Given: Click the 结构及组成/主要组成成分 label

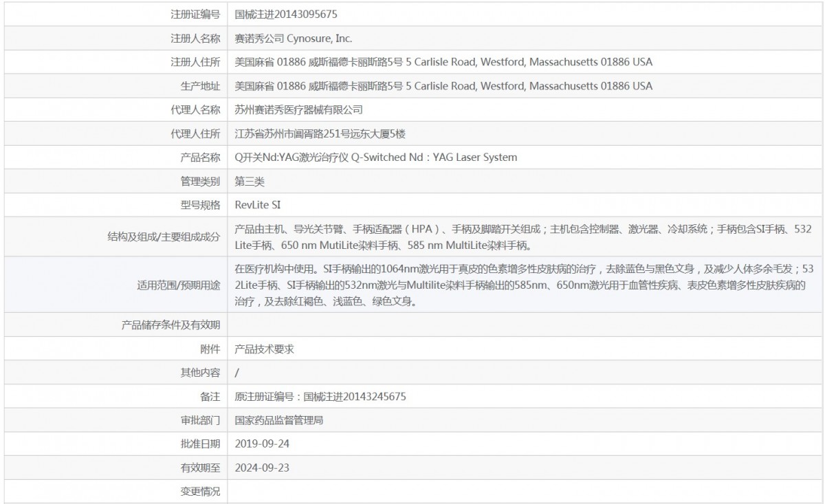Looking at the screenshot, I should pyautogui.click(x=164, y=237).
